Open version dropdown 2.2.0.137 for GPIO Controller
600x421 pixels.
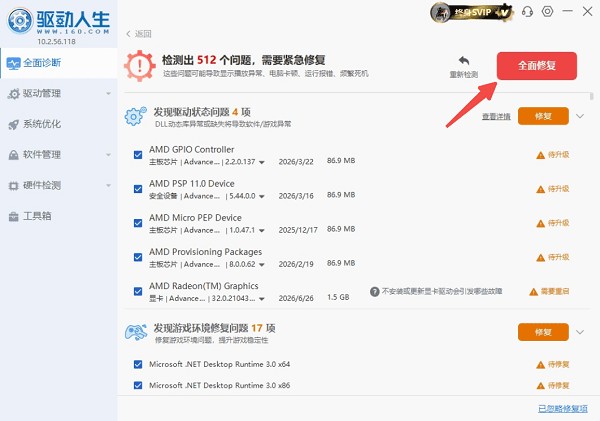point(262,162)
